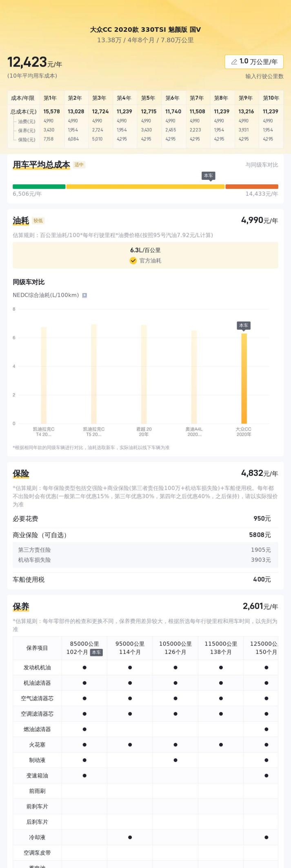Click 与同级车对比 comparison link
Viewport: 291px width, 868px height.
tap(262, 165)
